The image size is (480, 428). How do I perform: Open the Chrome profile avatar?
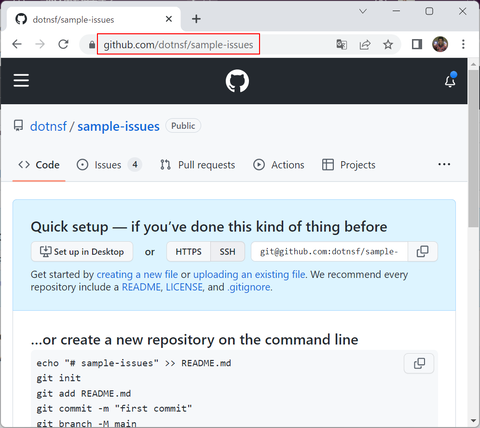[x=440, y=44]
